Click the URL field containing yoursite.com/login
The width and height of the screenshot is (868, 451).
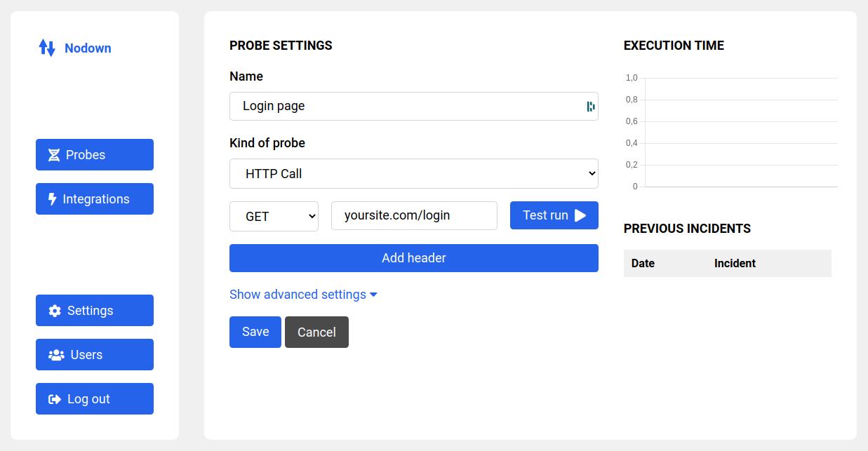click(414, 215)
